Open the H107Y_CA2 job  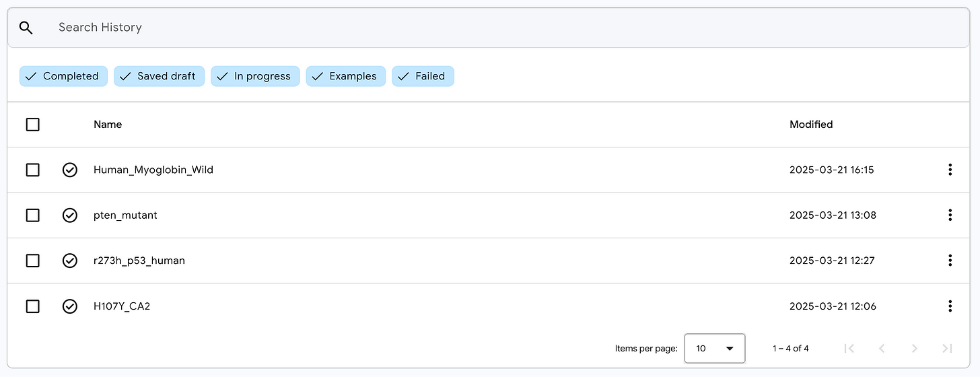click(122, 306)
